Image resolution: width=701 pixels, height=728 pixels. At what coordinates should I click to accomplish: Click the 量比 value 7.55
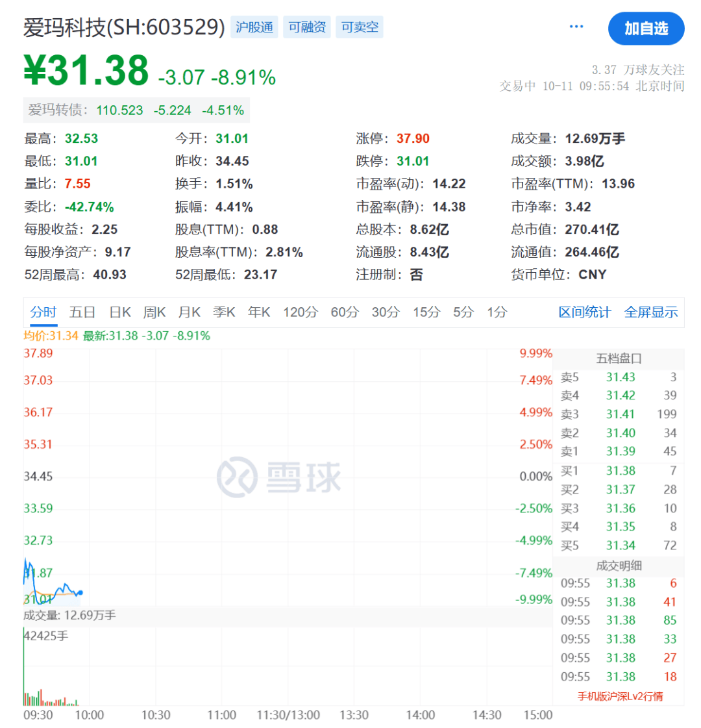pos(77,183)
